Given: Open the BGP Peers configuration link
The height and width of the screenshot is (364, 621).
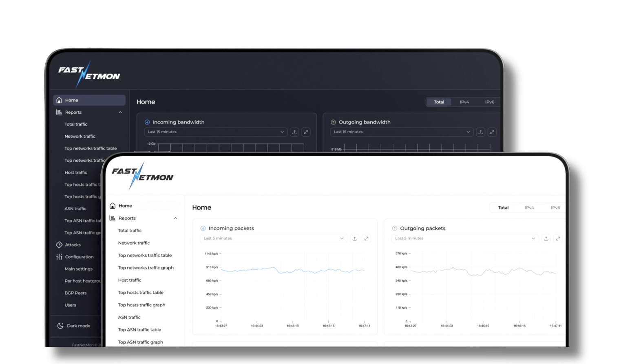Looking at the screenshot, I should [75, 293].
